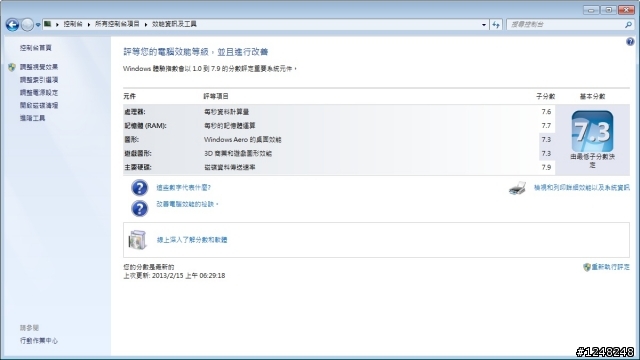Expand the arrow after 所有控制台項目 breadcrumb
This screenshot has width=640, height=360.
146,24
